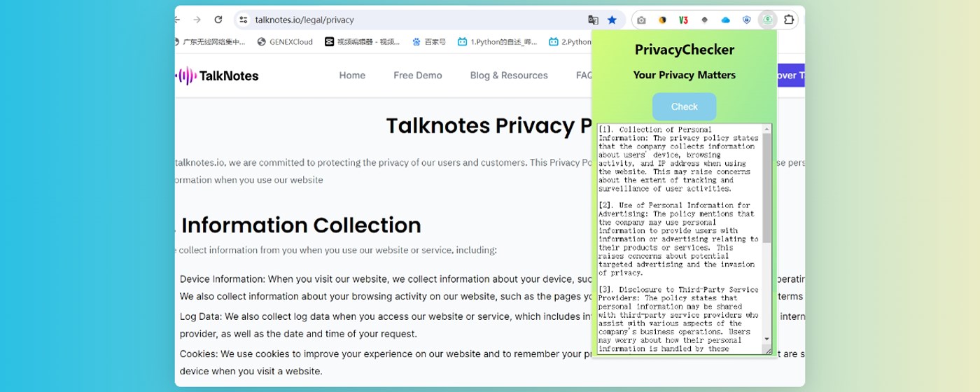Open the gray diamond extension icon

pyautogui.click(x=704, y=20)
